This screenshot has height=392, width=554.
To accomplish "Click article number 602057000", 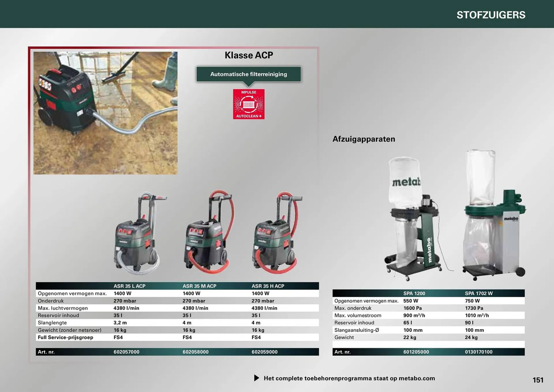I will pyautogui.click(x=126, y=352).
